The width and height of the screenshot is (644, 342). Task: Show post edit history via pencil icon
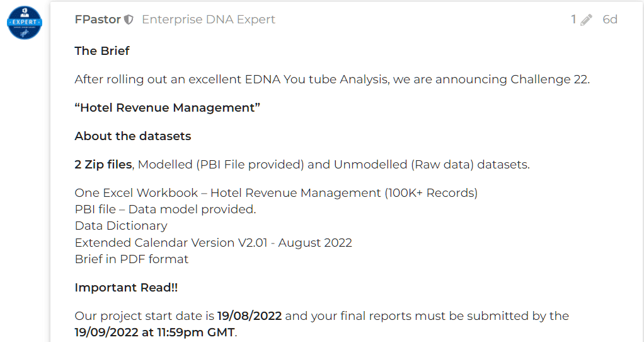click(x=586, y=20)
